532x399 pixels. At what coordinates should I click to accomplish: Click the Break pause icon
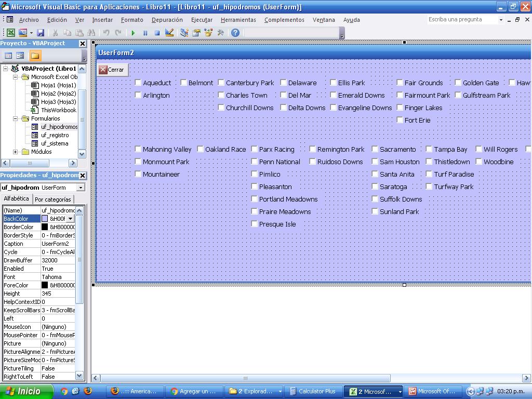point(145,33)
